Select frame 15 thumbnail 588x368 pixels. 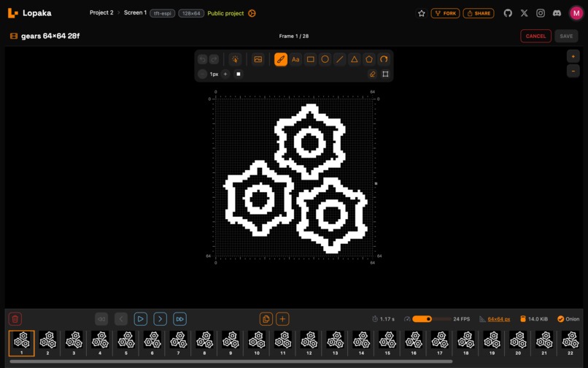click(387, 343)
